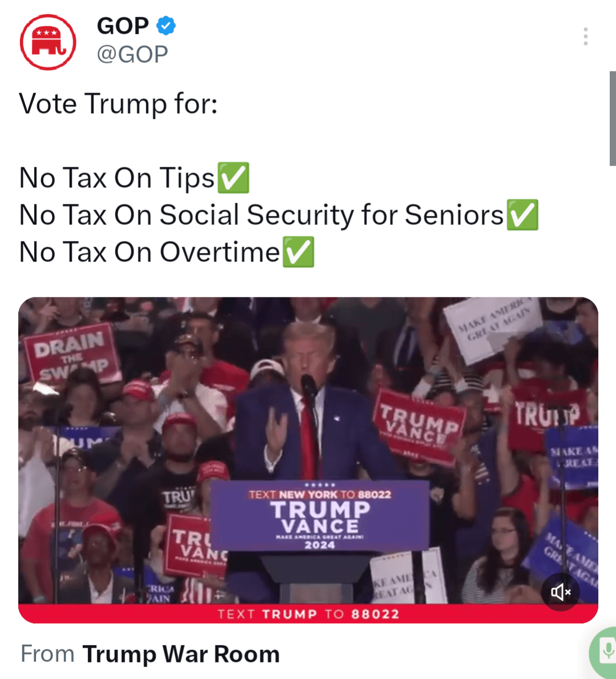This screenshot has height=679, width=616.
Task: Click the Trump Vance 2024 podium sign in video
Action: pos(320,515)
